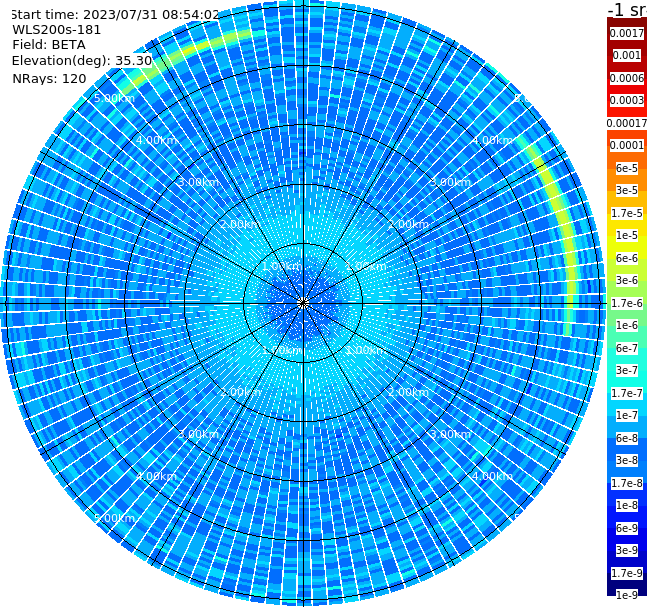The height and width of the screenshot is (607, 647).
Task: Choose the 1e-5 colorbar value
Action: pos(627,235)
